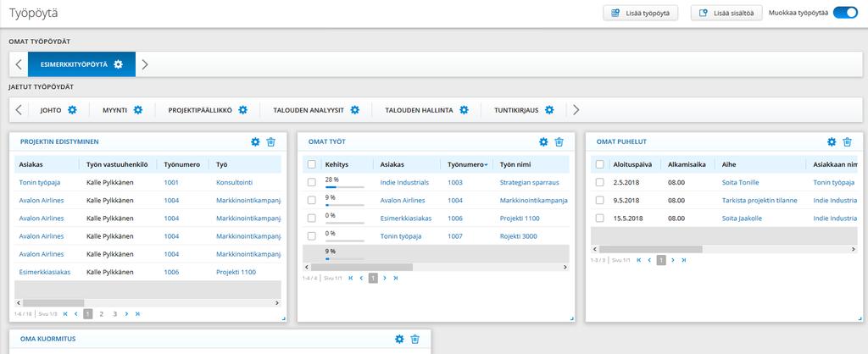
Task: Click the 9 % progress bar for Avalon Airlines
Action: 345,205
